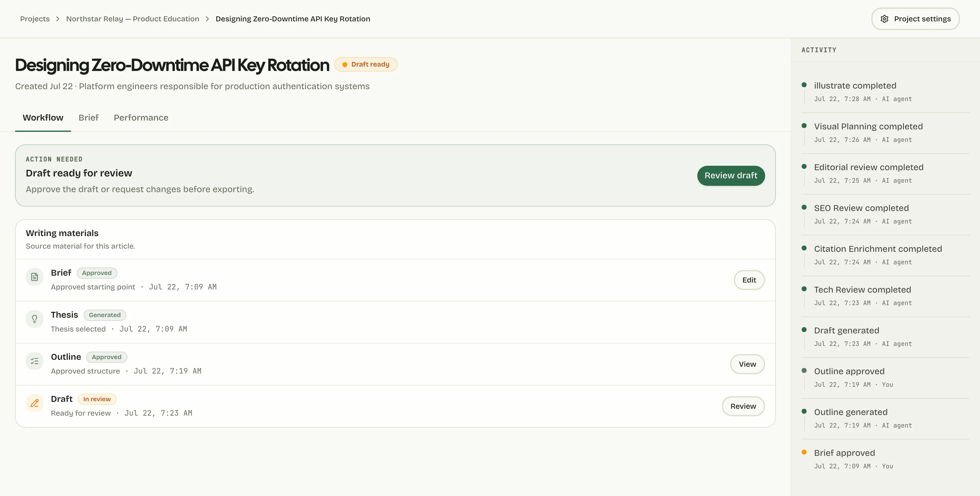980x496 pixels.
Task: Click the Draft ready for review heading
Action: [79, 173]
